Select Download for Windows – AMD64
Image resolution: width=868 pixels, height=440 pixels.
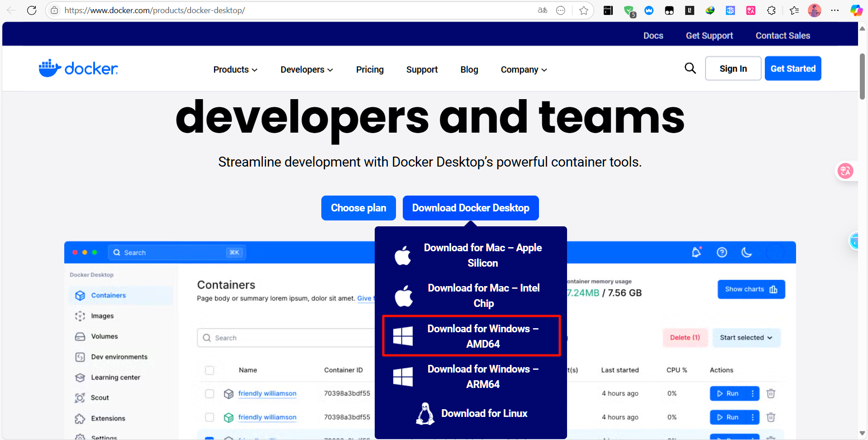coord(472,336)
